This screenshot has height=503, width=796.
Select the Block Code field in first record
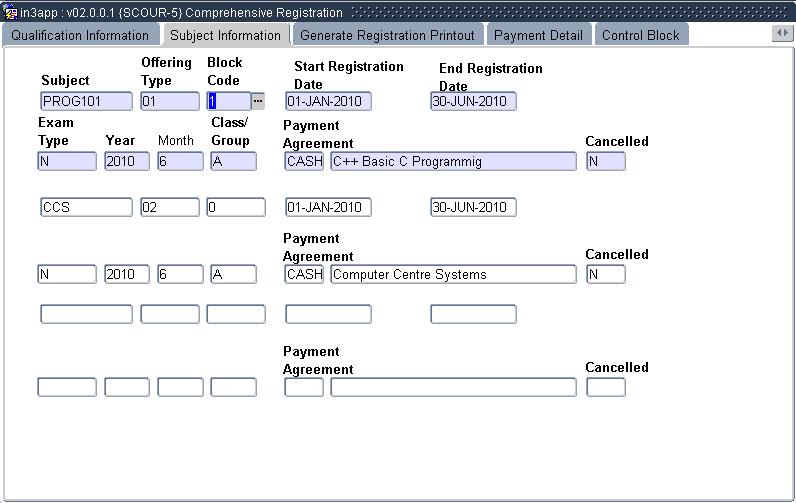click(x=228, y=101)
